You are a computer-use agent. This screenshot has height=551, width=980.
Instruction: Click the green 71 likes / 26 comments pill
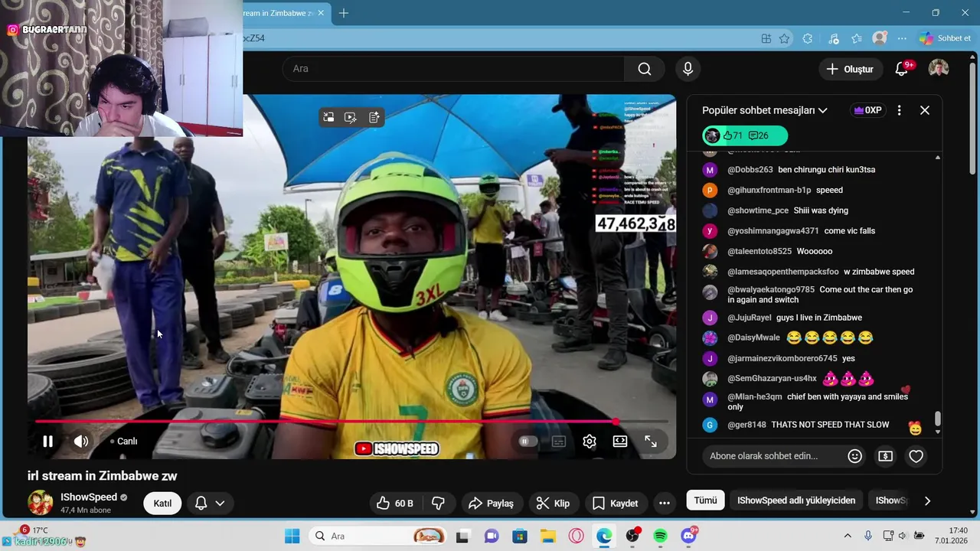click(x=746, y=135)
